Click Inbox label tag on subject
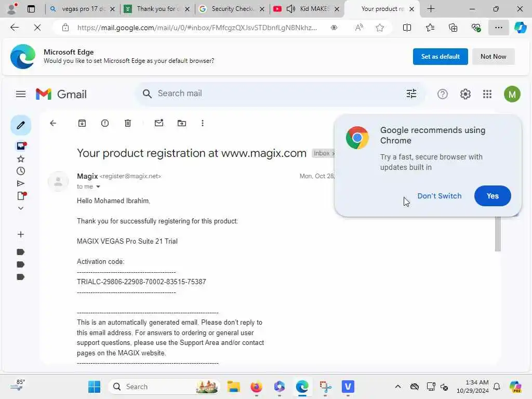The height and width of the screenshot is (399, 532). pos(321,153)
